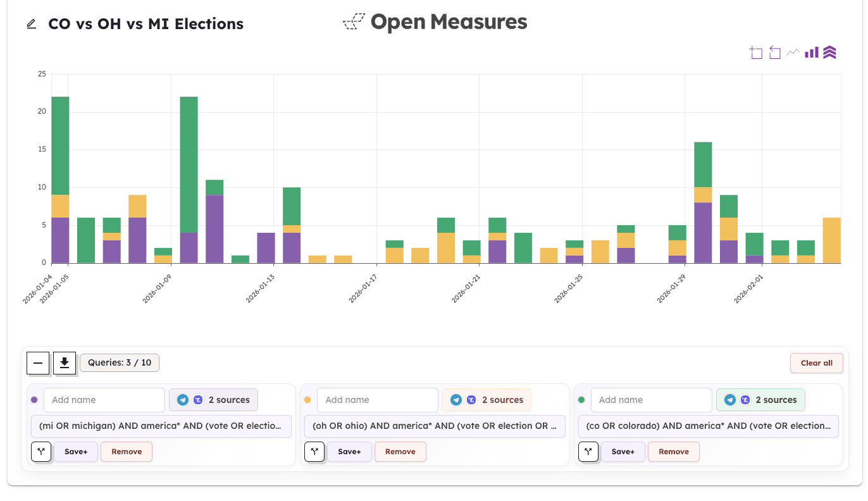Screen dimensions: 868x501
Task: Click the Add name field on the Colorado query
Action: (652, 400)
